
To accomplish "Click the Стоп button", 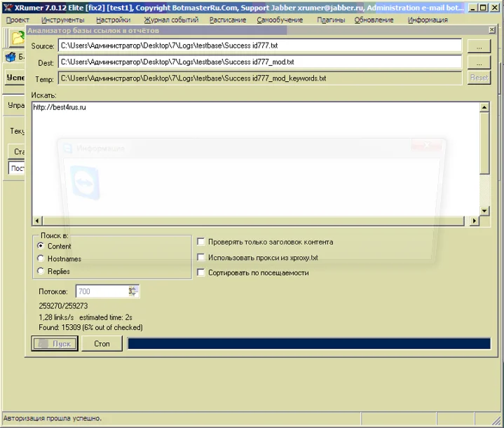I will (x=102, y=343).
